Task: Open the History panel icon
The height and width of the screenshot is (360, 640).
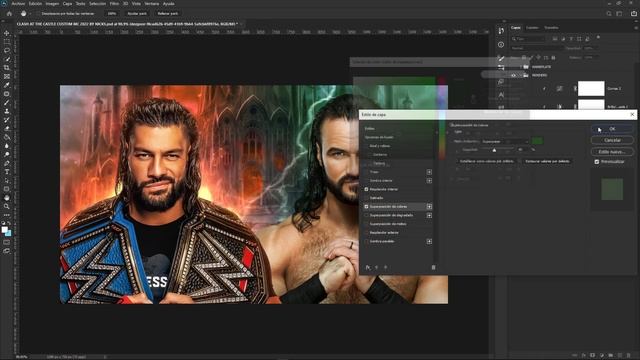Action: tap(501, 31)
